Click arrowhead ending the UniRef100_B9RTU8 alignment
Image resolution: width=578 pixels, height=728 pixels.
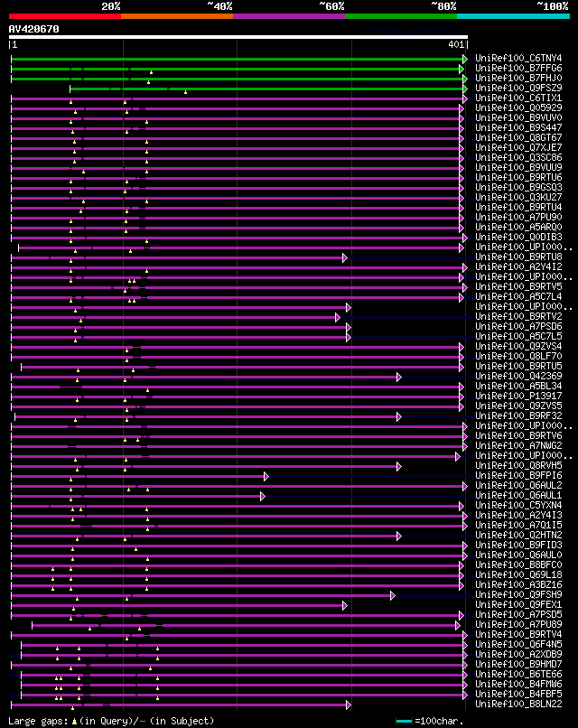344,257
